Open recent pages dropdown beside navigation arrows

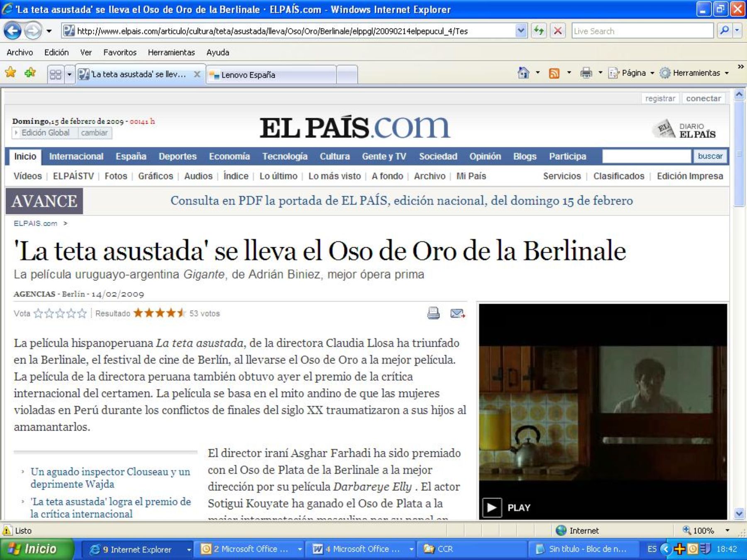pyautogui.click(x=49, y=31)
